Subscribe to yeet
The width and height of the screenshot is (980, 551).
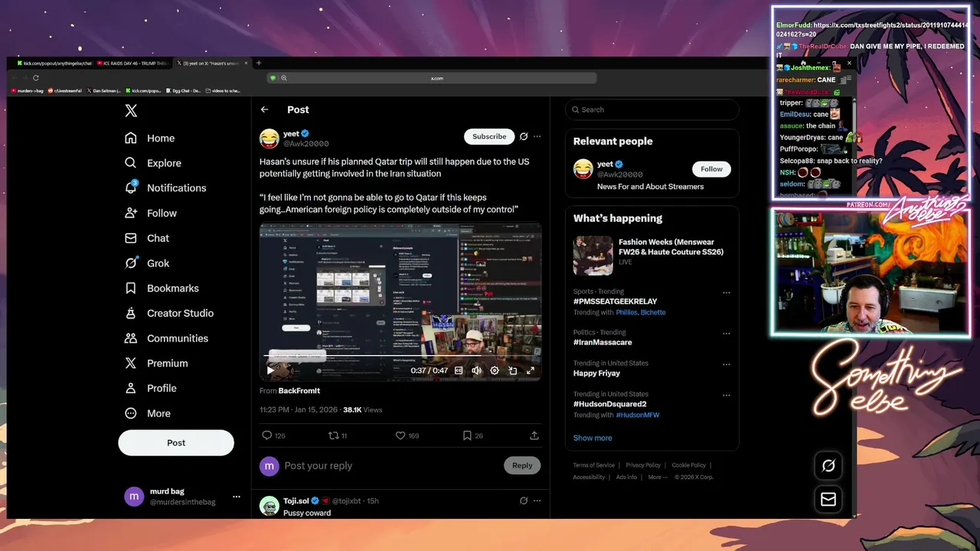tap(489, 136)
